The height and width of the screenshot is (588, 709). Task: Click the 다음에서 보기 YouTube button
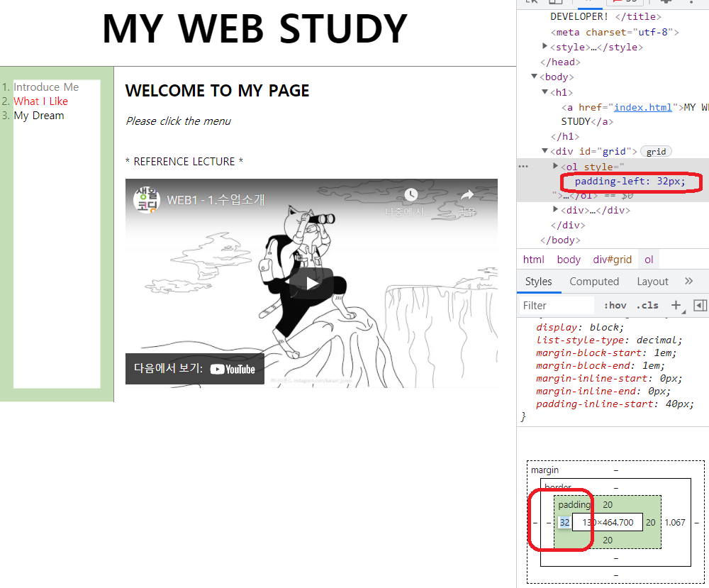[195, 369]
